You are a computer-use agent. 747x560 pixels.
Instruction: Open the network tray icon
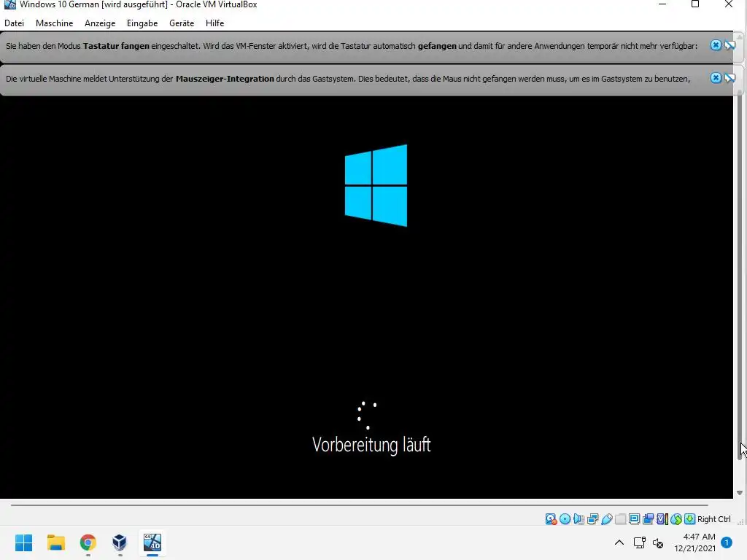point(639,542)
